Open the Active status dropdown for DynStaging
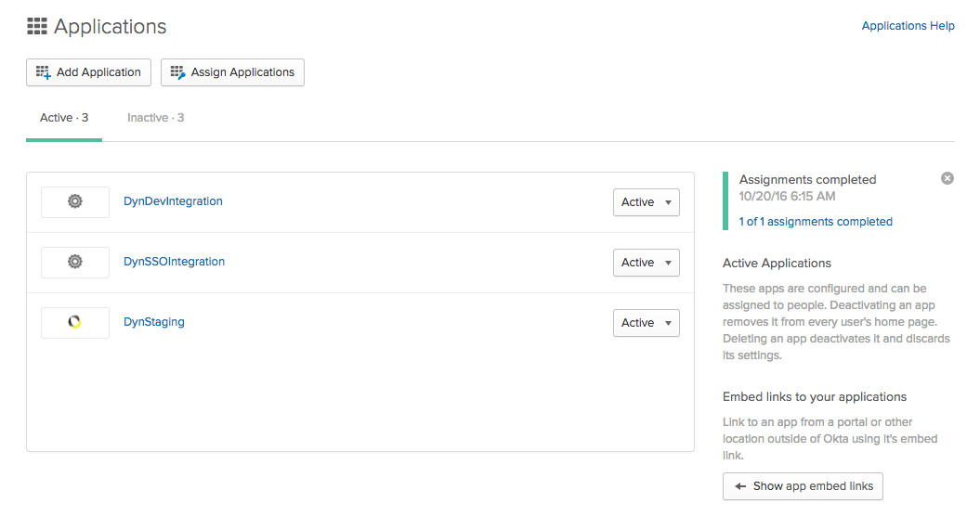This screenshot has width=980, height=516. coord(647,323)
